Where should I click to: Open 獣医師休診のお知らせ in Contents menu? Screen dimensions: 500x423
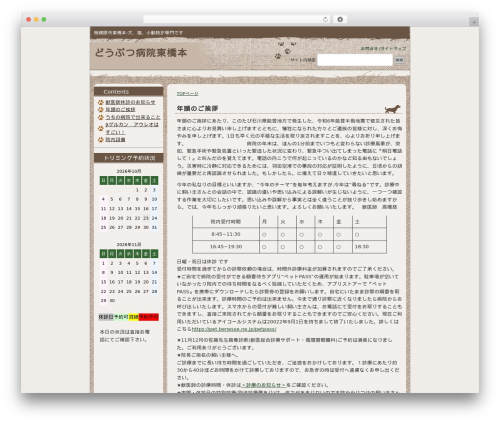130,102
